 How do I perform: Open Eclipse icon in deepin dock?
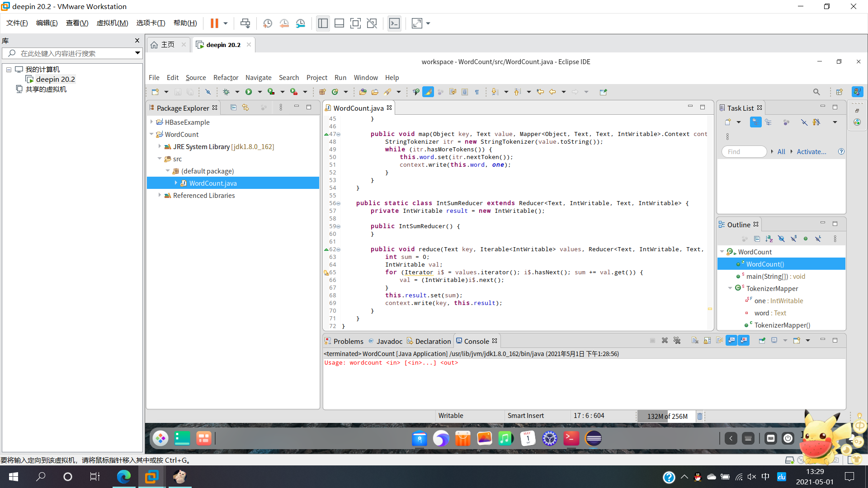[593, 438]
